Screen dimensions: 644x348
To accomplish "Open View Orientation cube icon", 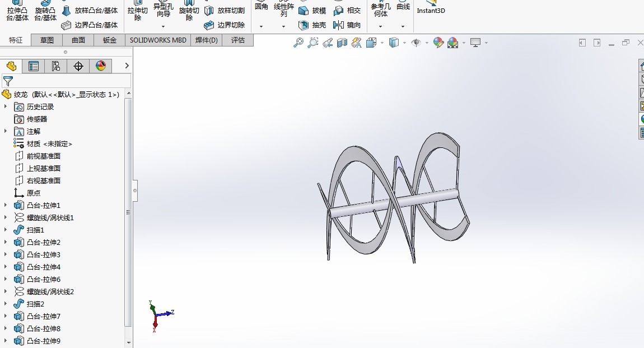I will (x=371, y=43).
